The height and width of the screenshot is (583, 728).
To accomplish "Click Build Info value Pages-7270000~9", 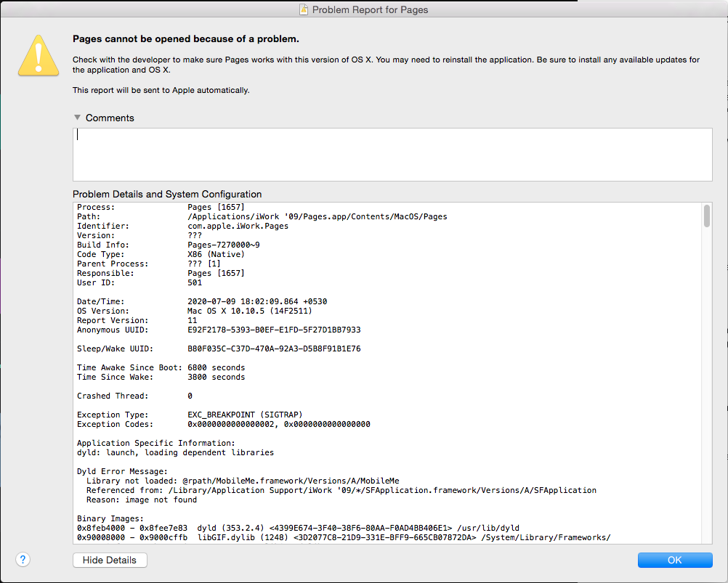I will click(223, 245).
